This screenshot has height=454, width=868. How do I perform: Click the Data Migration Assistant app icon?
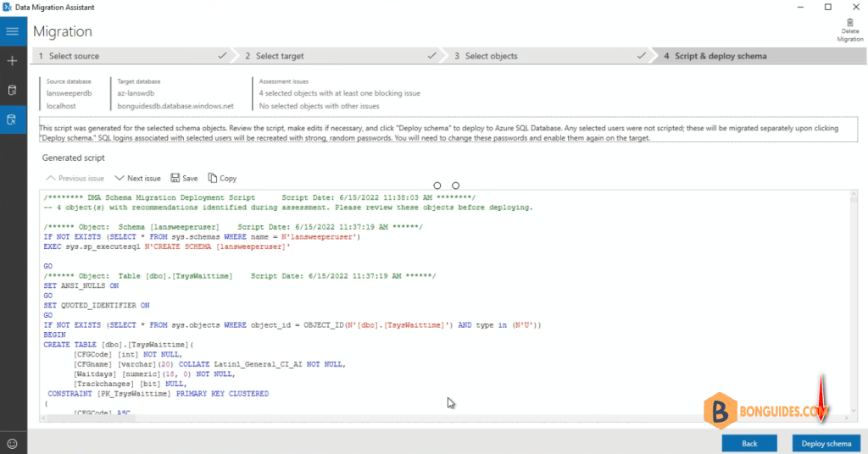tap(7, 7)
